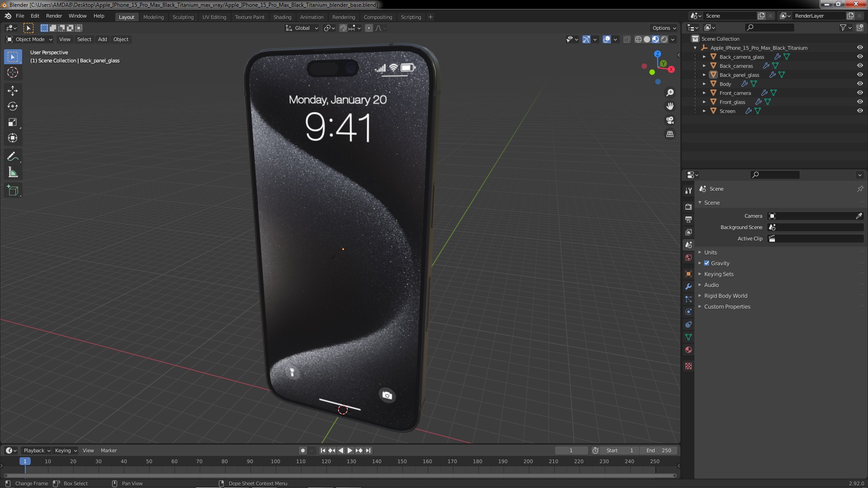The image size is (868, 488).
Task: Activate the Move tool
Action: (x=13, y=91)
